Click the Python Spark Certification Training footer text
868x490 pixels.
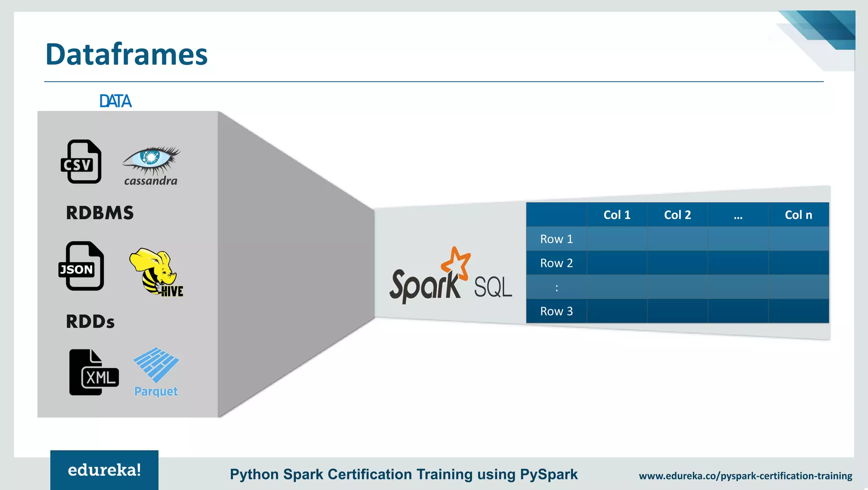coord(403,474)
